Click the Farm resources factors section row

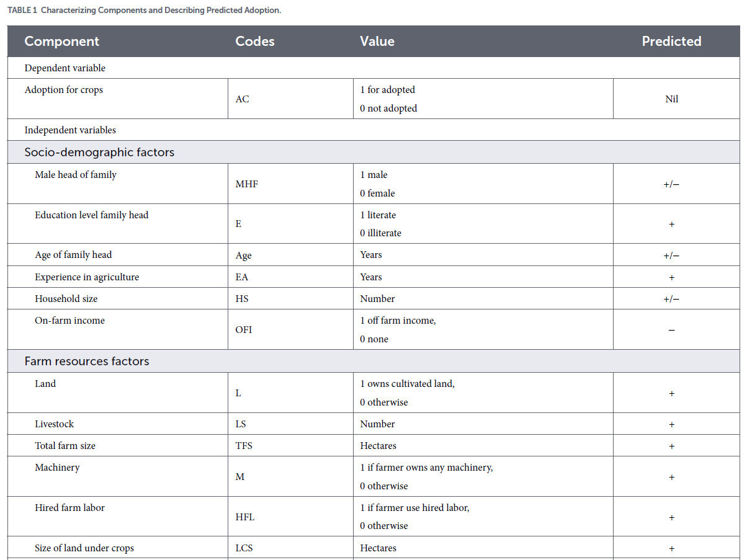373,361
